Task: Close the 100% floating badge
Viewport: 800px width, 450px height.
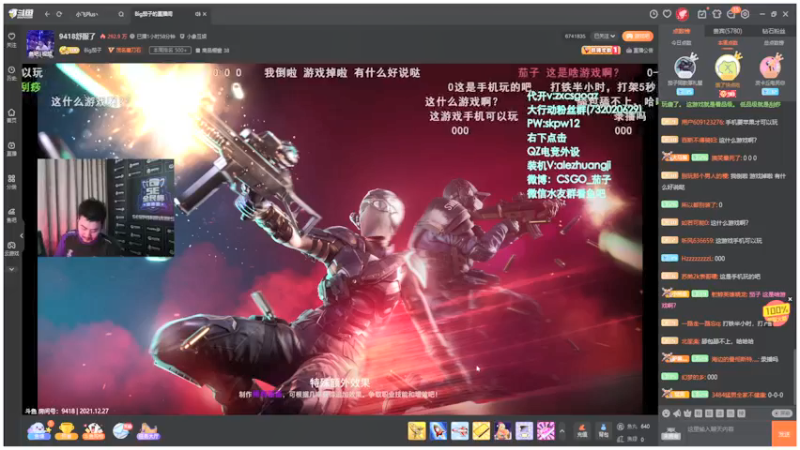Action: tap(790, 299)
